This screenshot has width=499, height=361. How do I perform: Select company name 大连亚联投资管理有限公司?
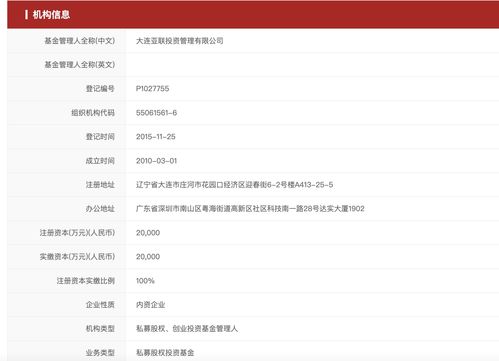tap(180, 41)
